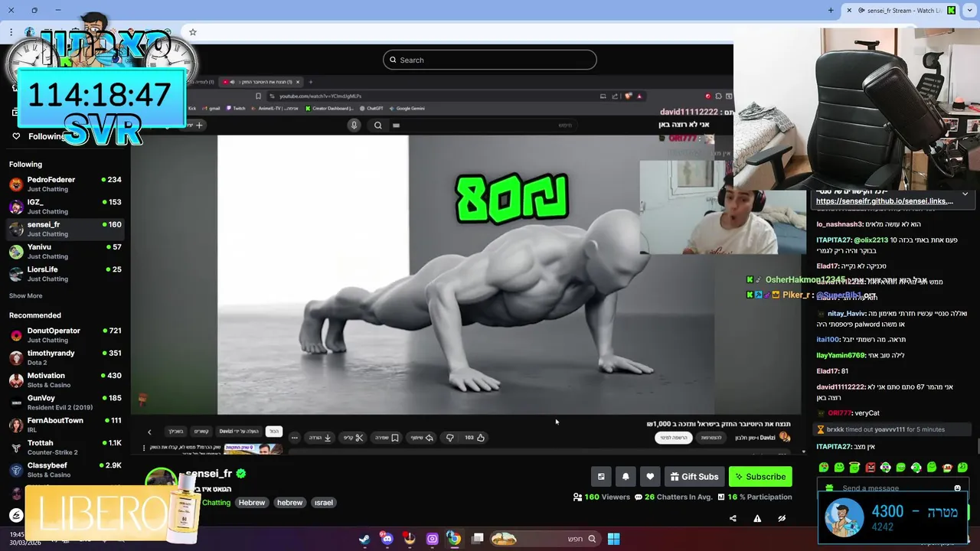Toggle the hide-eye icon below stats
The width and height of the screenshot is (980, 551).
coord(782,518)
